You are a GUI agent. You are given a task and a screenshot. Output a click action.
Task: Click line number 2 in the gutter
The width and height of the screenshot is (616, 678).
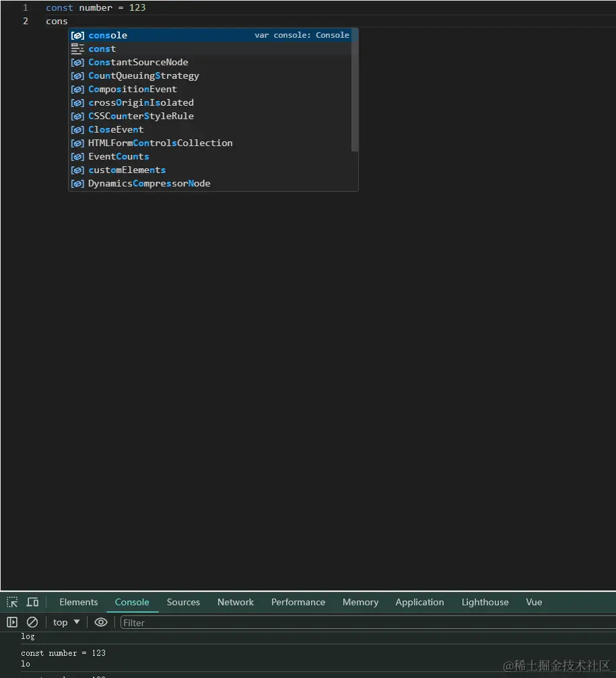tap(26, 21)
